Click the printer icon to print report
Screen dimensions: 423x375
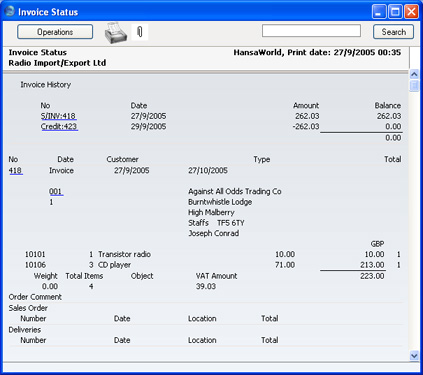115,33
